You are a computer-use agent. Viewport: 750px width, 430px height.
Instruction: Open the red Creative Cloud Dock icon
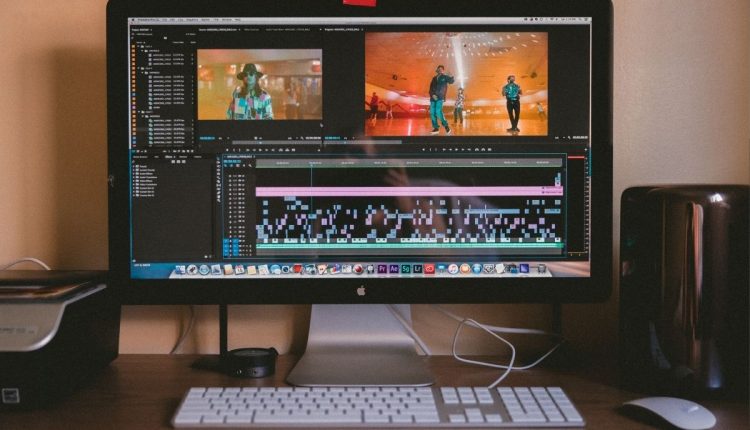(x=429, y=269)
